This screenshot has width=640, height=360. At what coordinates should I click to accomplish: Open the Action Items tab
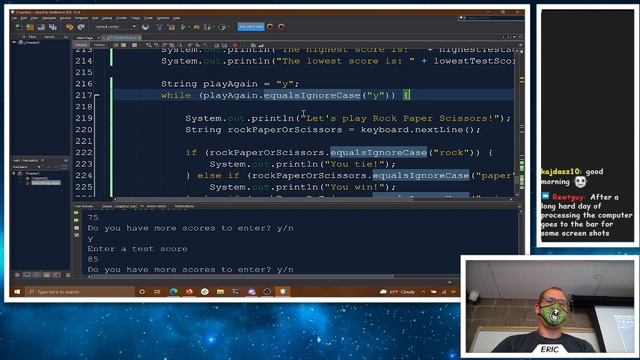[x=156, y=207]
